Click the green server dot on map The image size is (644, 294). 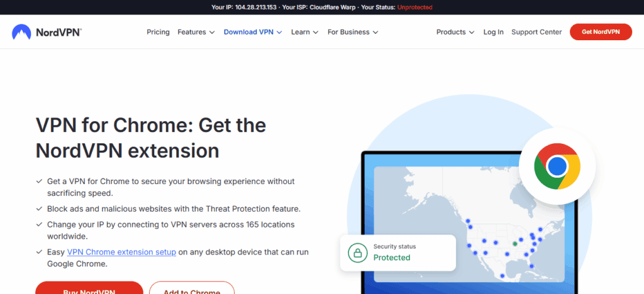click(x=514, y=242)
